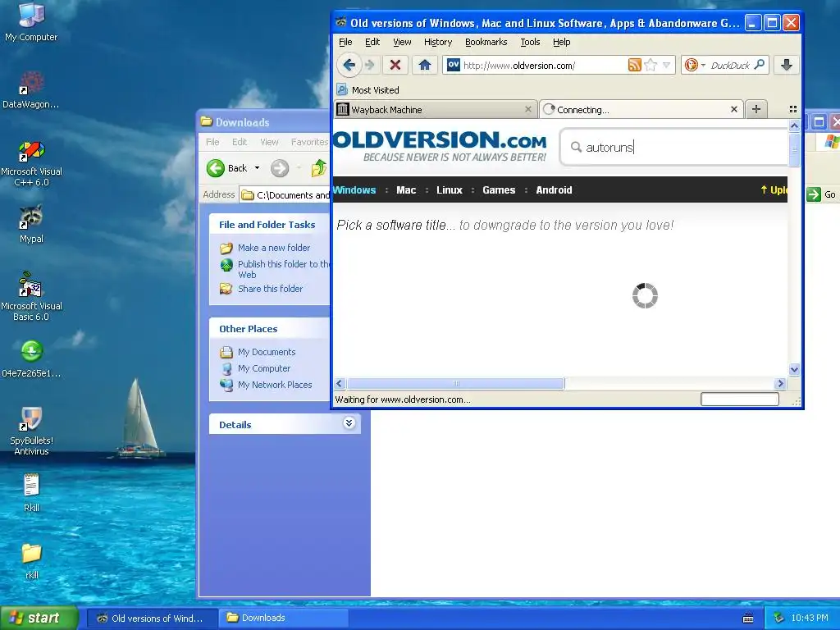
Task: Open Back button history dropdown in Downloads
Action: [x=257, y=168]
